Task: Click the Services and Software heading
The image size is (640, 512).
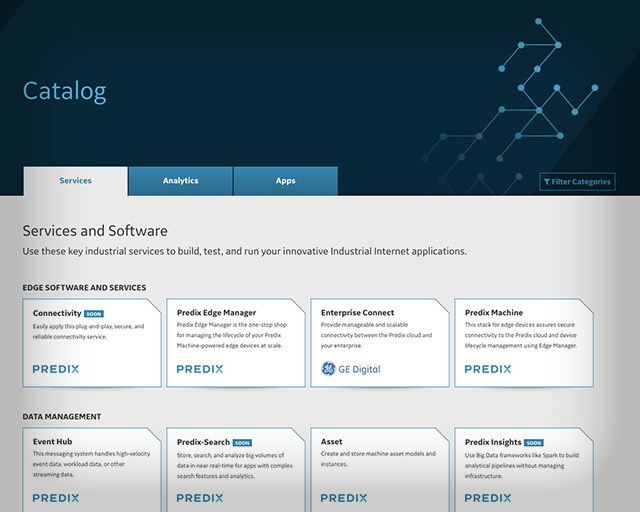Action: pyautogui.click(x=95, y=231)
